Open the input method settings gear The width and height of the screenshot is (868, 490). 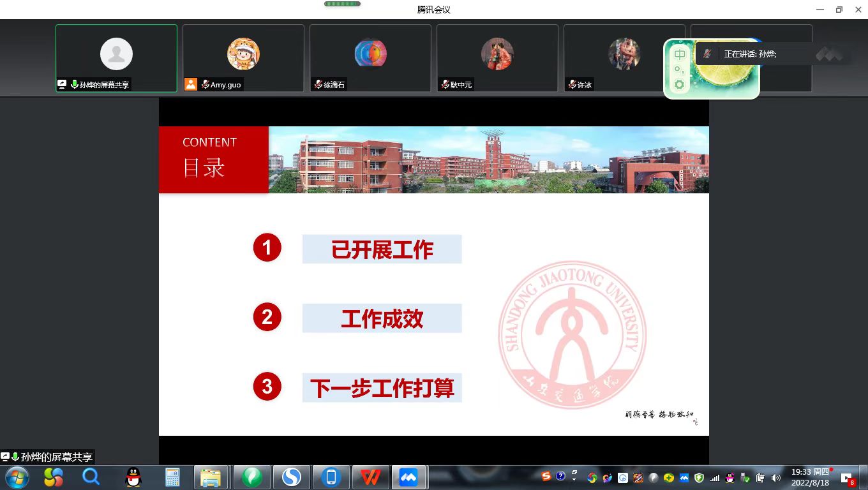click(679, 85)
